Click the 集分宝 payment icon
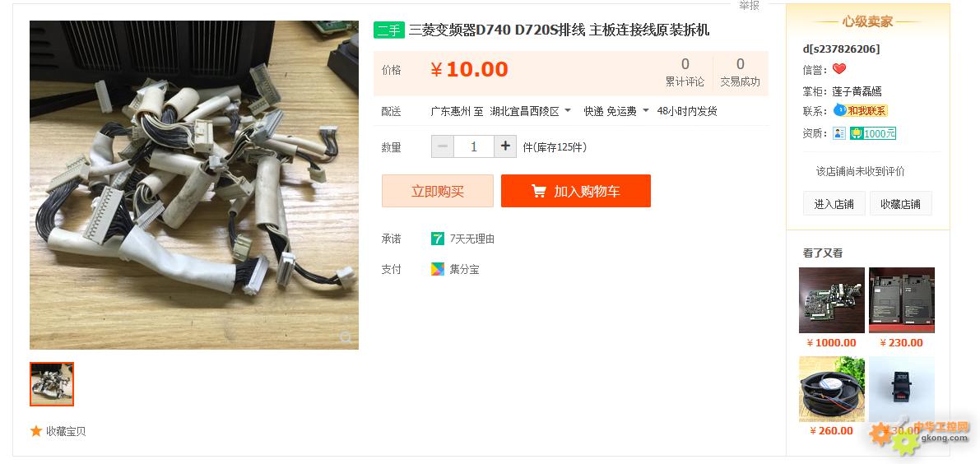This screenshot has height=464, width=980. coord(438,269)
